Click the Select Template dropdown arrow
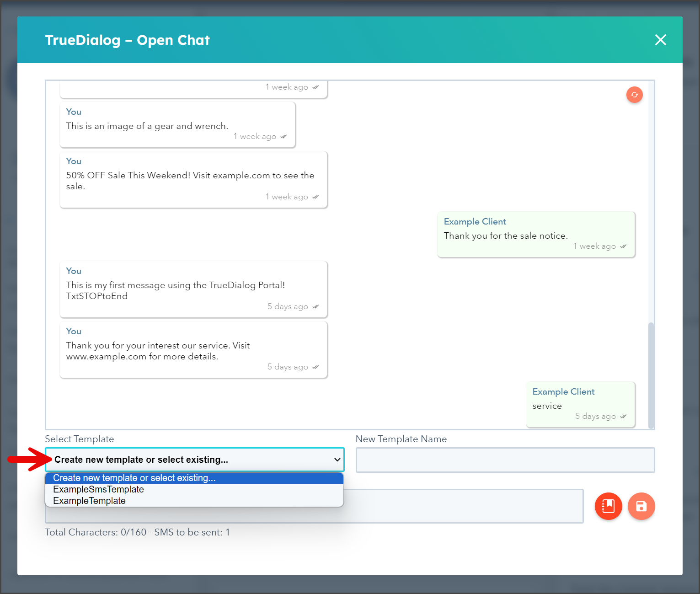Screen dimensions: 700x594 point(337,460)
